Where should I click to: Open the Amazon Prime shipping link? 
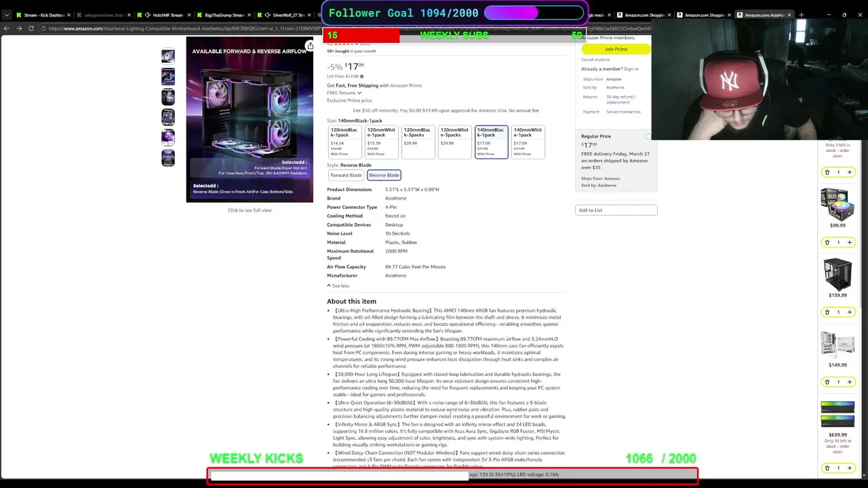point(406,85)
